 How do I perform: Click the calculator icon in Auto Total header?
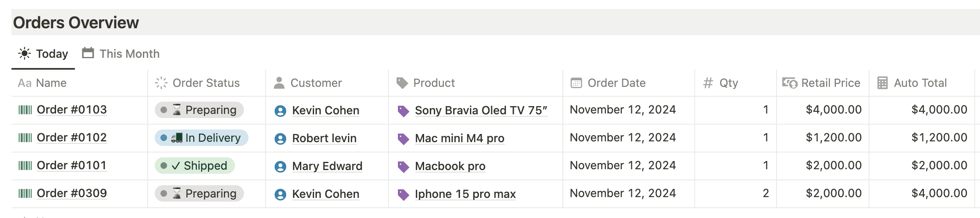(x=883, y=83)
